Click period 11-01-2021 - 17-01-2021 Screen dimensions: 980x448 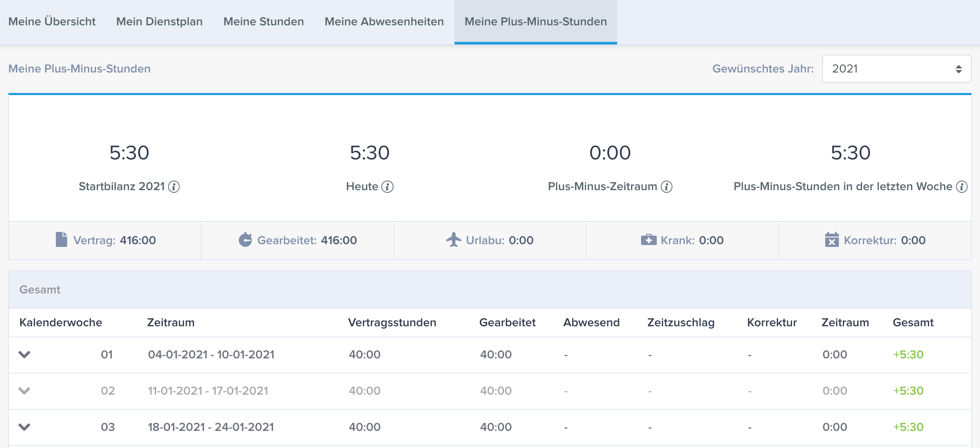(x=208, y=391)
